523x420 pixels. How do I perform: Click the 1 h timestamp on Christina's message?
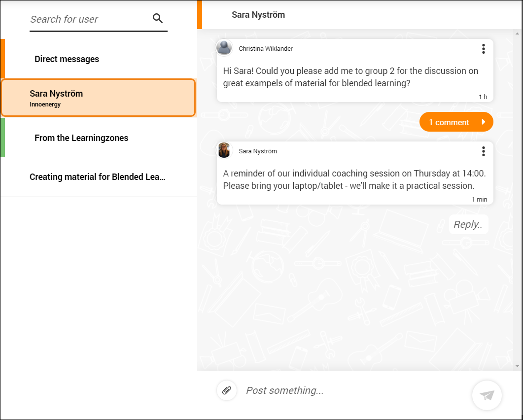(x=483, y=97)
